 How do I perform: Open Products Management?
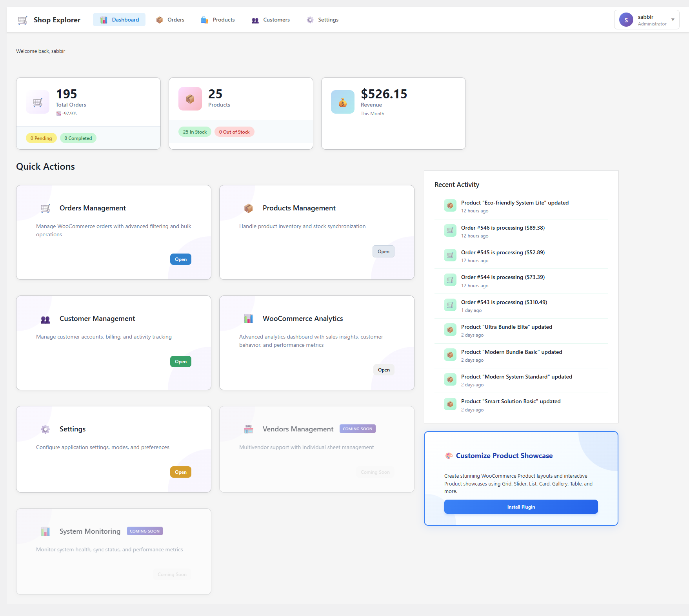coord(384,252)
